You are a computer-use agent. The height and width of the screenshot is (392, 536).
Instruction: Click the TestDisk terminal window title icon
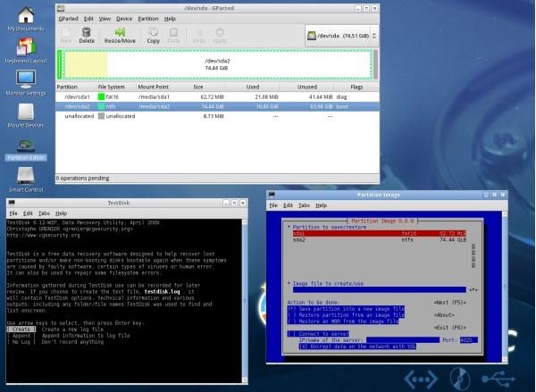pyautogui.click(x=12, y=203)
